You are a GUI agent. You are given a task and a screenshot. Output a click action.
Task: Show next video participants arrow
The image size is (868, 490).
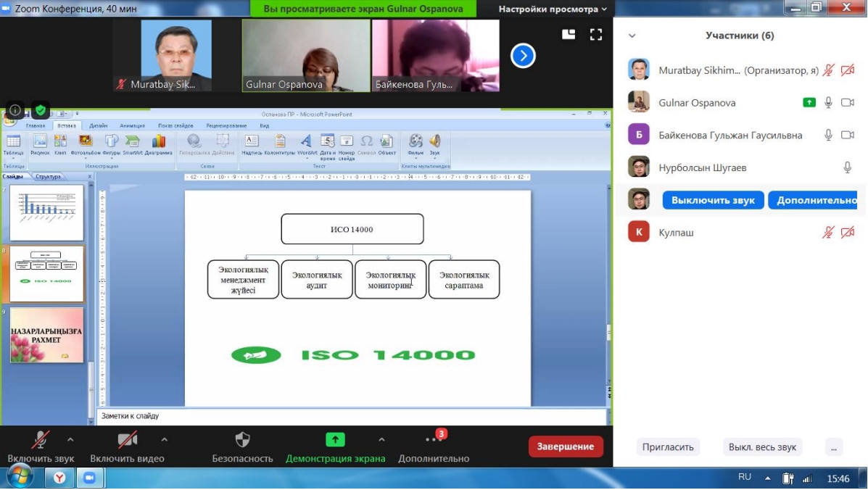click(523, 56)
